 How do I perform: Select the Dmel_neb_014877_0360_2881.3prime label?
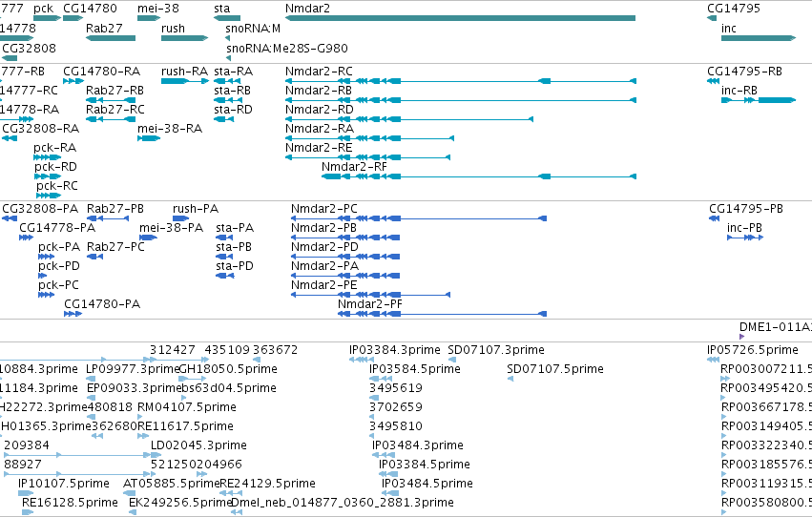[343, 503]
